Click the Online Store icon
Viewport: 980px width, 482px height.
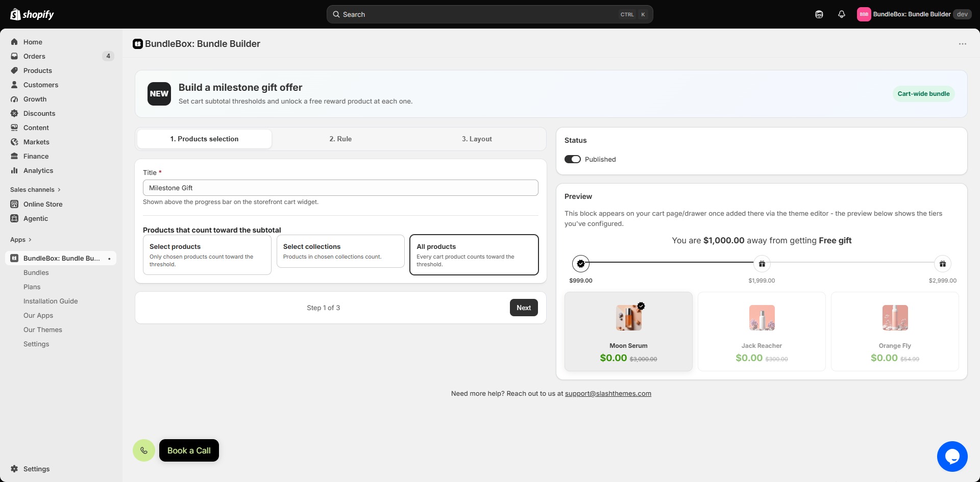coord(14,204)
